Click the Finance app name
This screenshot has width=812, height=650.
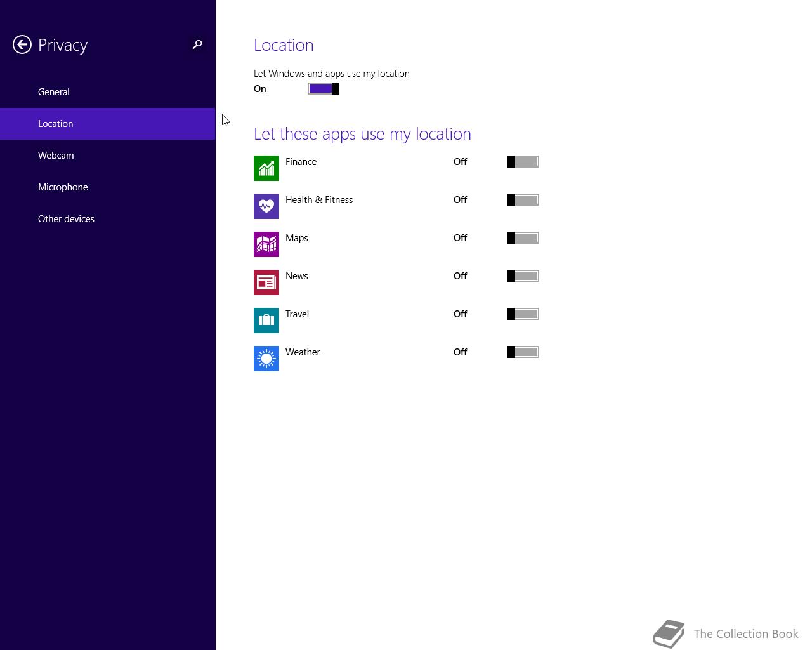click(x=301, y=162)
